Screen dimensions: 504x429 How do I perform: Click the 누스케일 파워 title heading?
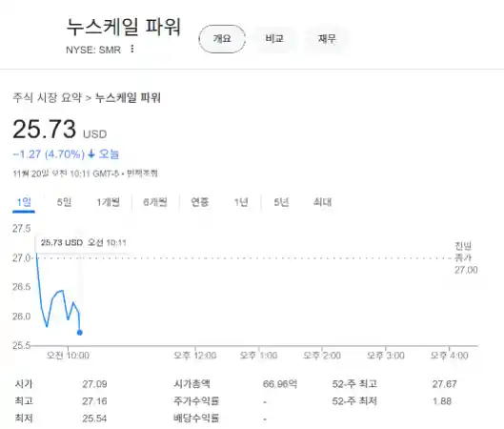coord(123,27)
